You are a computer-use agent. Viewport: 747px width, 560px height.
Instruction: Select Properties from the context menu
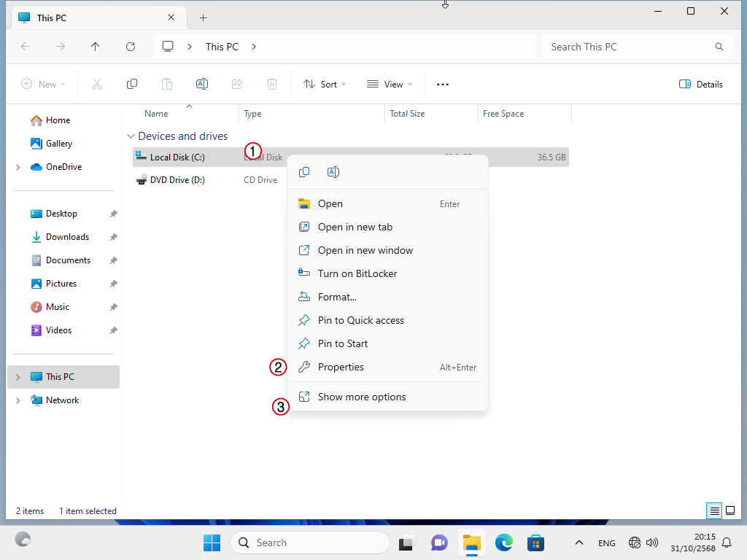coord(341,367)
